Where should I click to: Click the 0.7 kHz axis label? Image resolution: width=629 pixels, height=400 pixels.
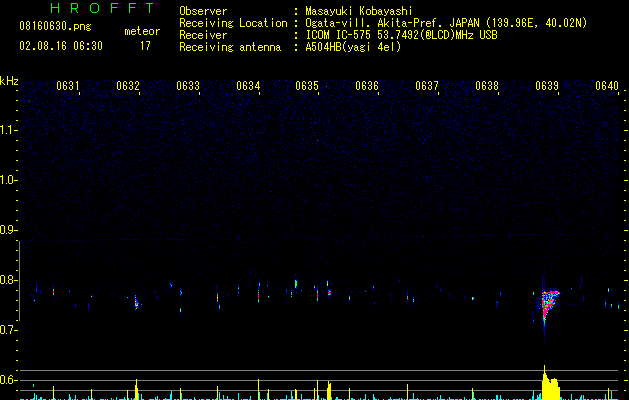pos(9,330)
